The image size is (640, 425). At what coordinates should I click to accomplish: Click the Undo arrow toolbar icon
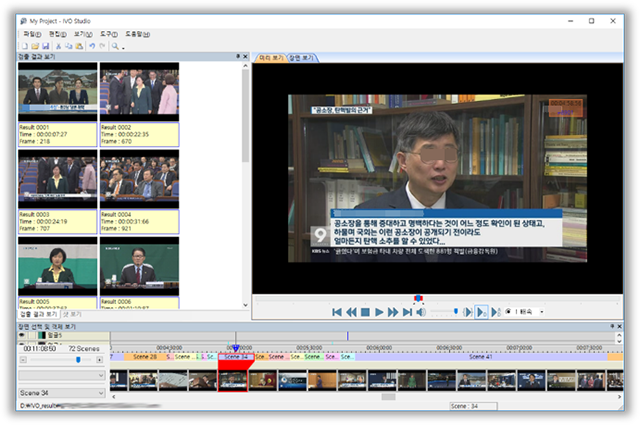coord(91,46)
